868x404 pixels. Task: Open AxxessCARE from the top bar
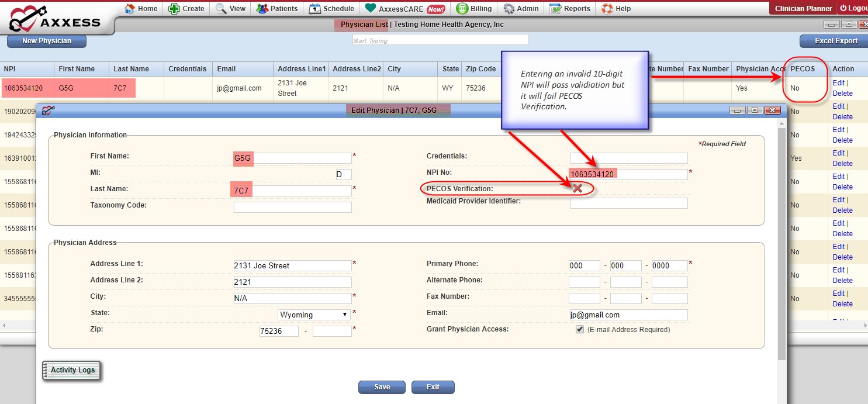coord(405,9)
